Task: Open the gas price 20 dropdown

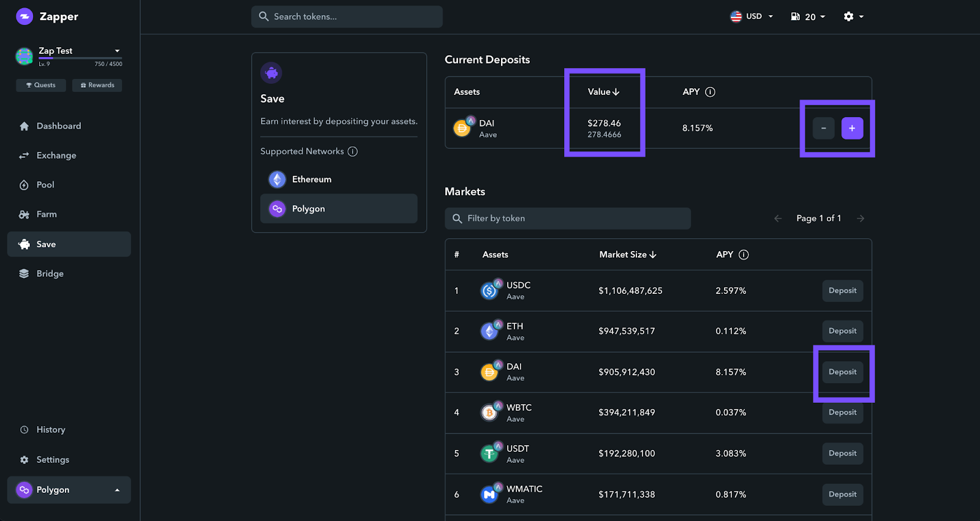Action: click(809, 17)
